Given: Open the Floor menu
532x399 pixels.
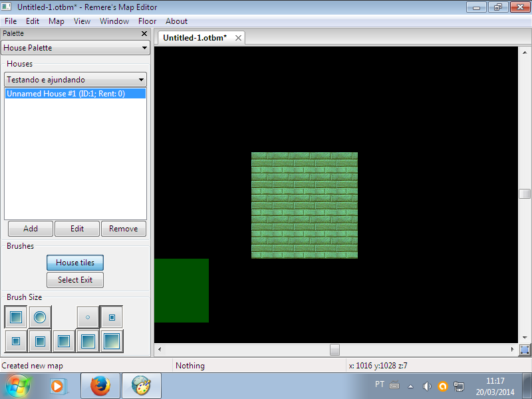Looking at the screenshot, I should [147, 21].
